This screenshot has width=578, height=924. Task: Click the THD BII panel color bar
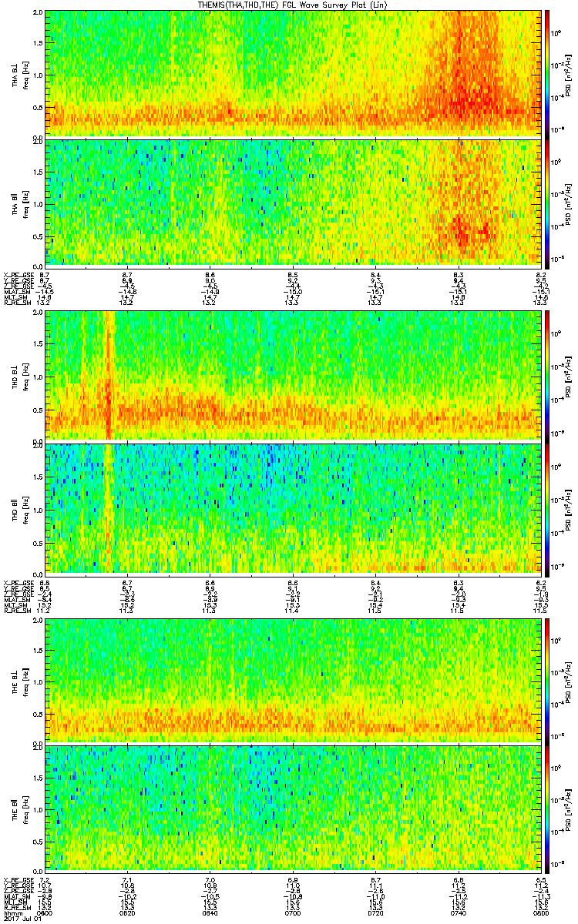[548, 507]
